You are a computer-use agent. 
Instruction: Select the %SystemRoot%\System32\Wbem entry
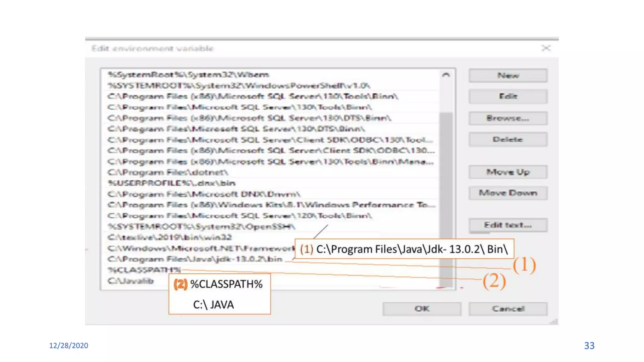188,74
